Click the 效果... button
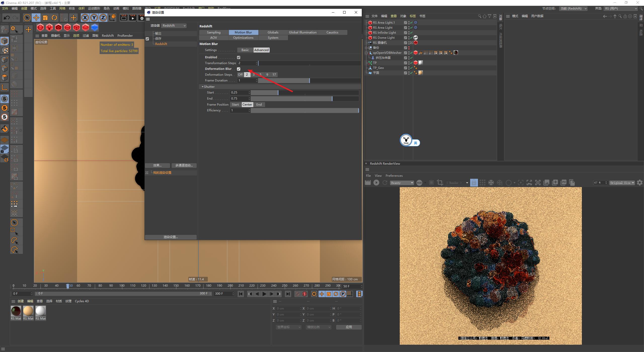 157,165
